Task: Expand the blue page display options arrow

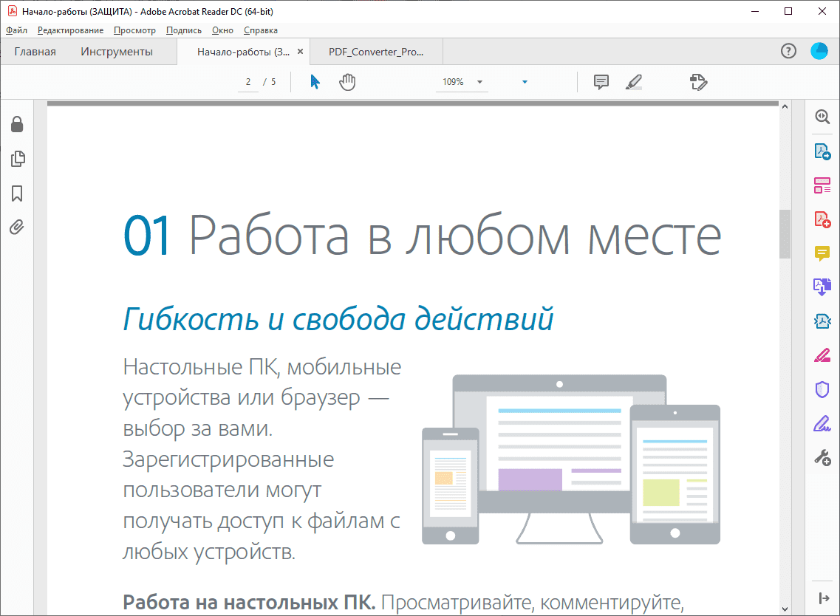Action: pos(525,82)
